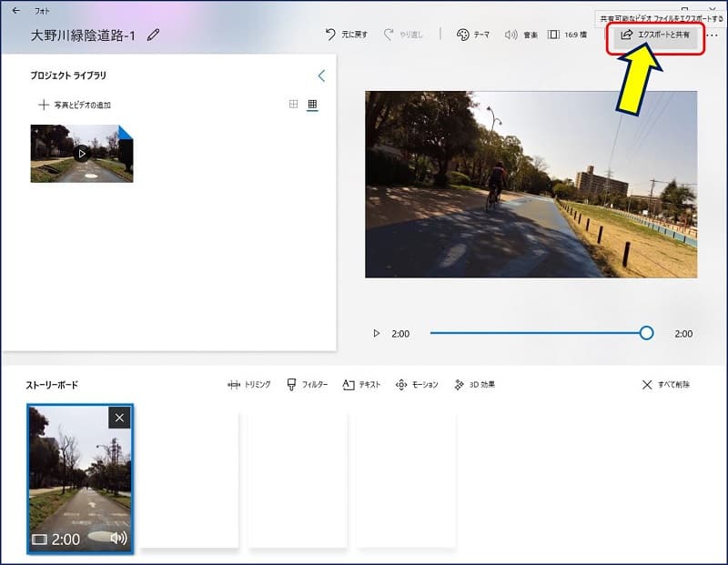Open the Theme (テーマ) options
This screenshot has height=565, width=728.
(472, 35)
